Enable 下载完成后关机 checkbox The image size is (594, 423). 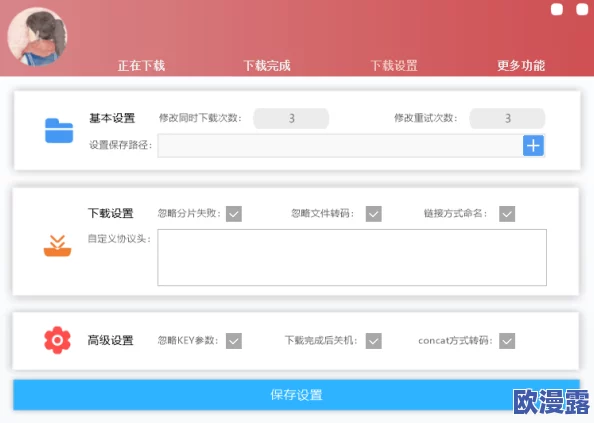[374, 341]
